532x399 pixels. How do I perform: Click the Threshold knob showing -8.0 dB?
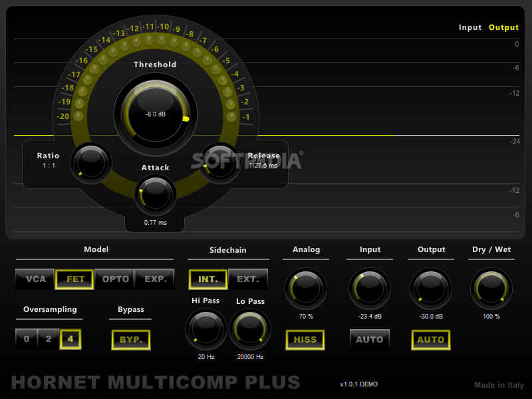click(156, 114)
